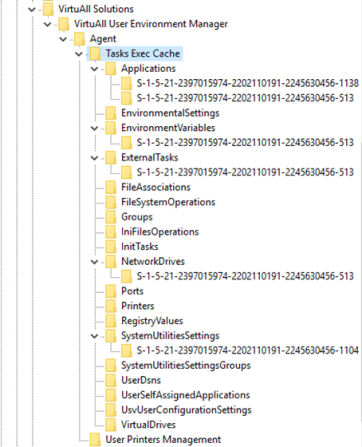The width and height of the screenshot is (362, 447).
Task: Collapse the SystemUtilitiesSettings chevron
Action: click(x=94, y=336)
